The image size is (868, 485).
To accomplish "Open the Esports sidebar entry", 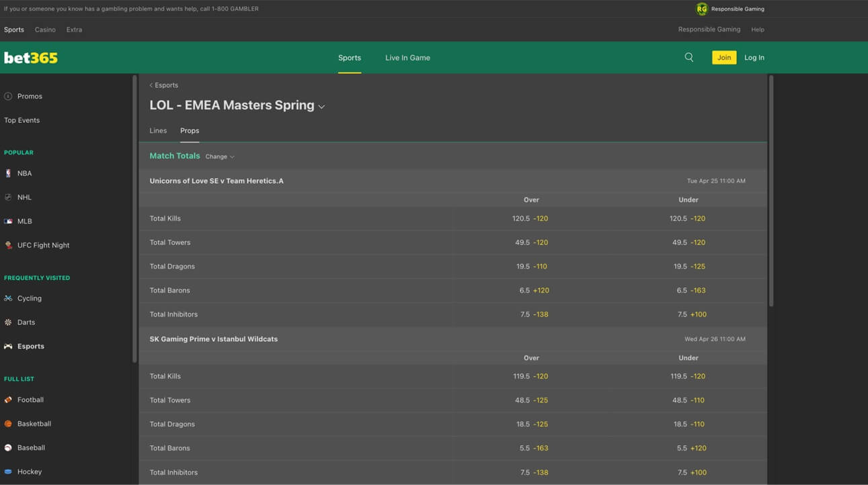I will (31, 347).
